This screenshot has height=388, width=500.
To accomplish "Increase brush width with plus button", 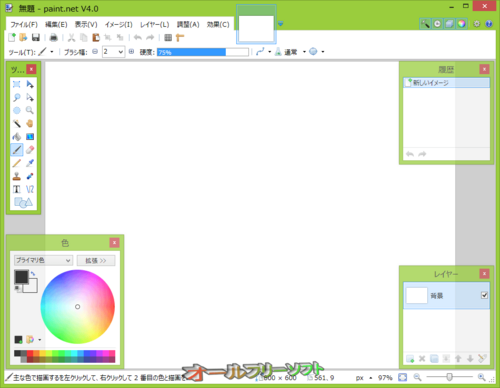I will pyautogui.click(x=131, y=52).
